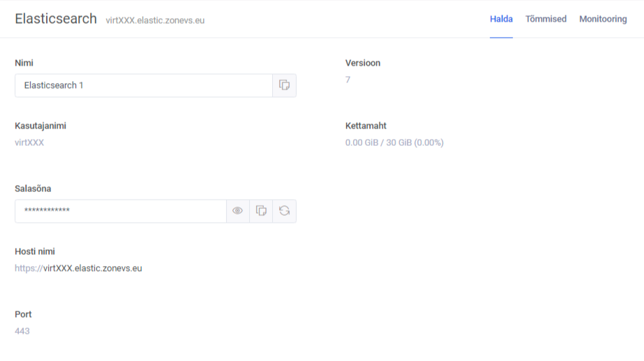The height and width of the screenshot is (361, 644).
Task: Click the Salasõna field label
Action: [33, 189]
